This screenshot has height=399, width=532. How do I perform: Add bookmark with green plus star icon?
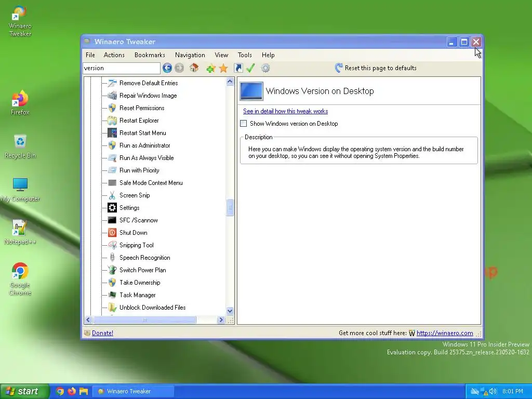pos(211,68)
